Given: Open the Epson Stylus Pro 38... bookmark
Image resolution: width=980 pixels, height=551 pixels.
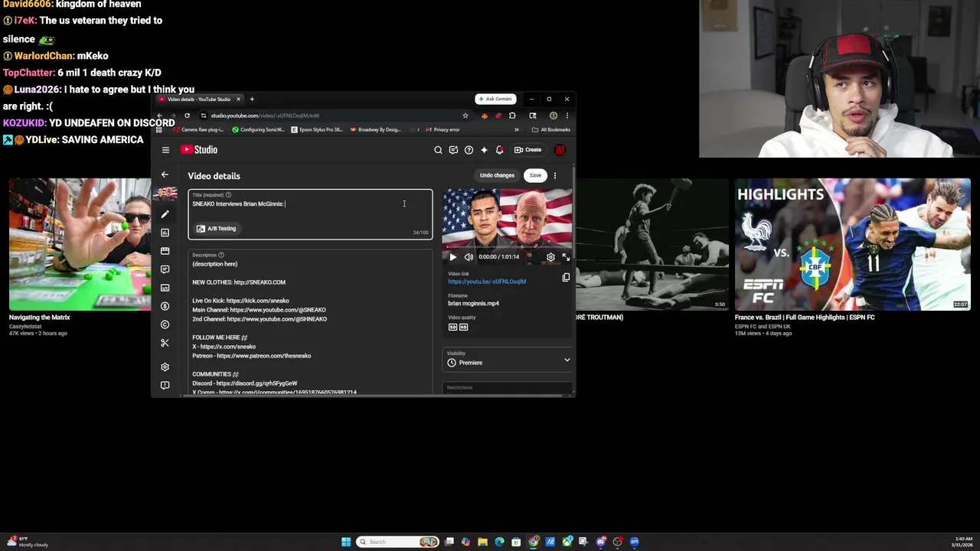Looking at the screenshot, I should click(317, 129).
